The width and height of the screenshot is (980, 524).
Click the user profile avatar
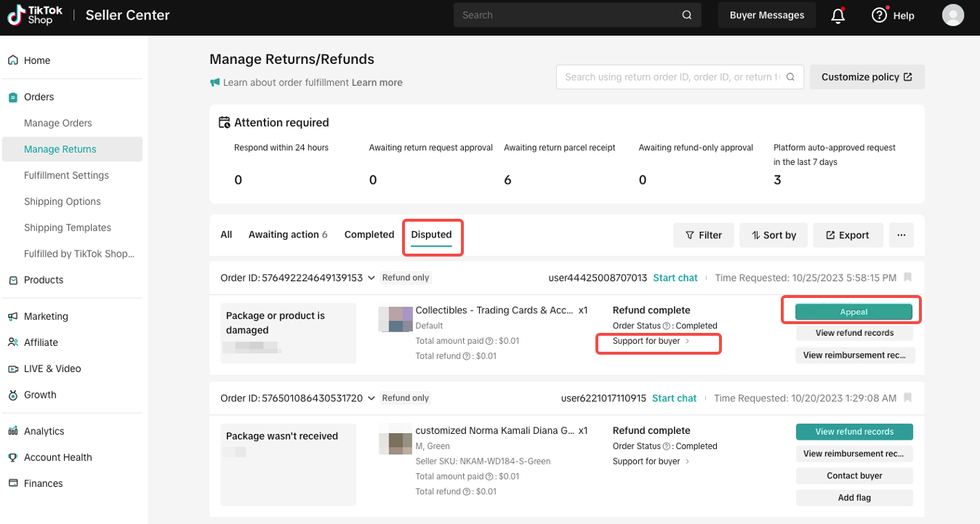click(952, 15)
